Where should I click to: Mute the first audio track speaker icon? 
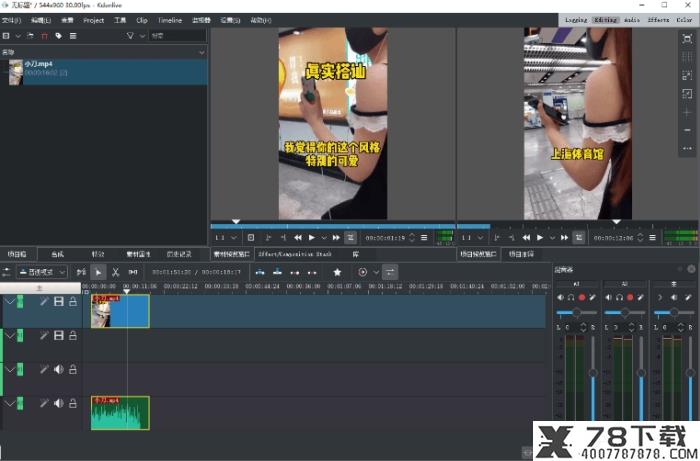click(58, 370)
